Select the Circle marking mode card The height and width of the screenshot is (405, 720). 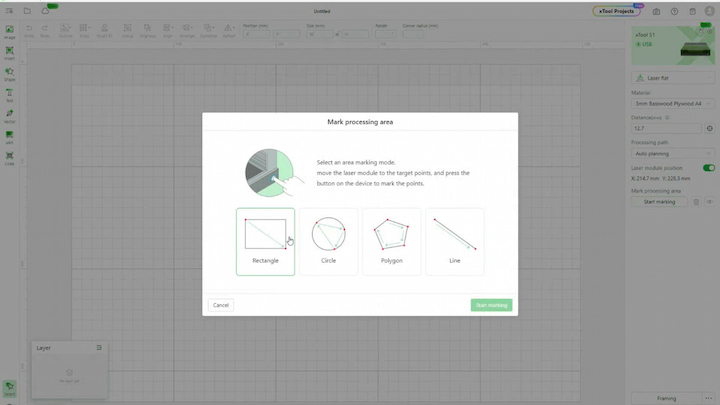tap(328, 242)
